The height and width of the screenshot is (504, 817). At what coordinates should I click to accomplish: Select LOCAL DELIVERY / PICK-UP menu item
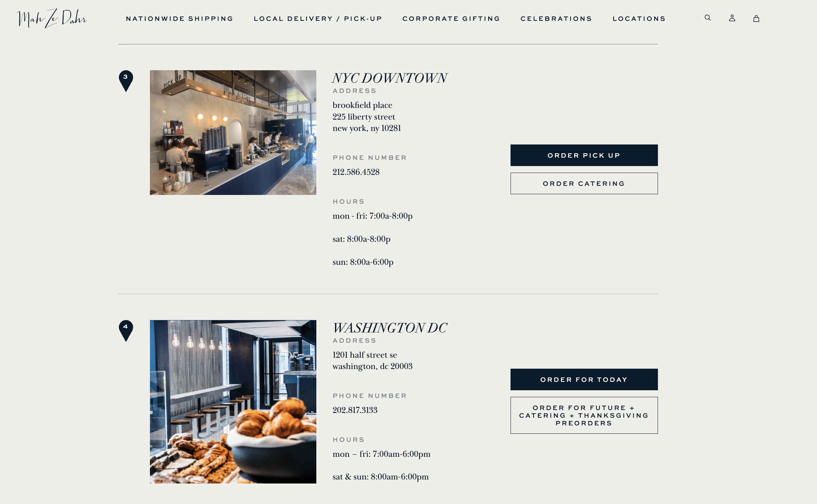tap(318, 18)
